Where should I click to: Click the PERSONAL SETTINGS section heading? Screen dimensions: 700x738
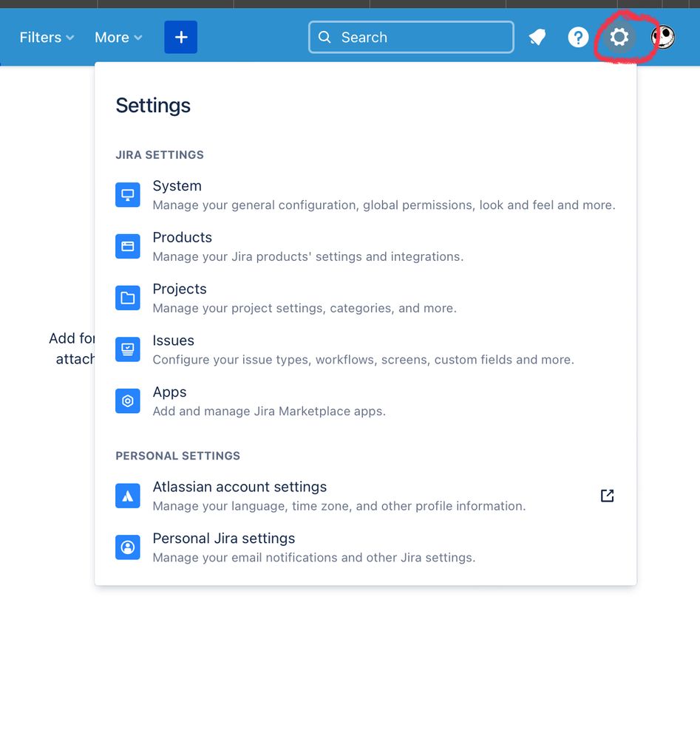(x=178, y=456)
